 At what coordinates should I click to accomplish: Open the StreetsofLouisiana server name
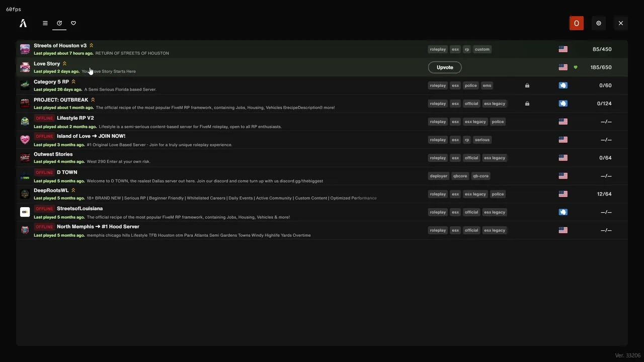pos(80,209)
